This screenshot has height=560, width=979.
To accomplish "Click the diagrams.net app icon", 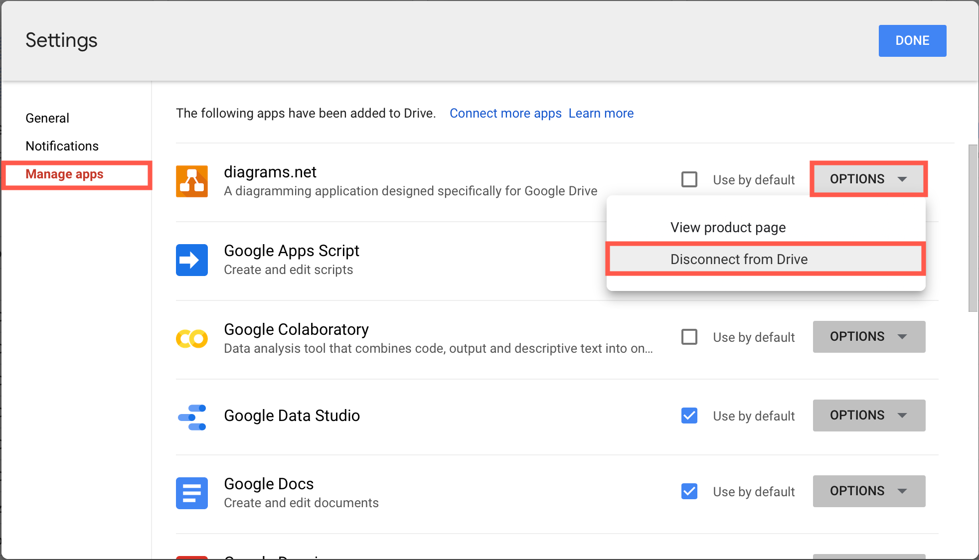I will (x=191, y=181).
